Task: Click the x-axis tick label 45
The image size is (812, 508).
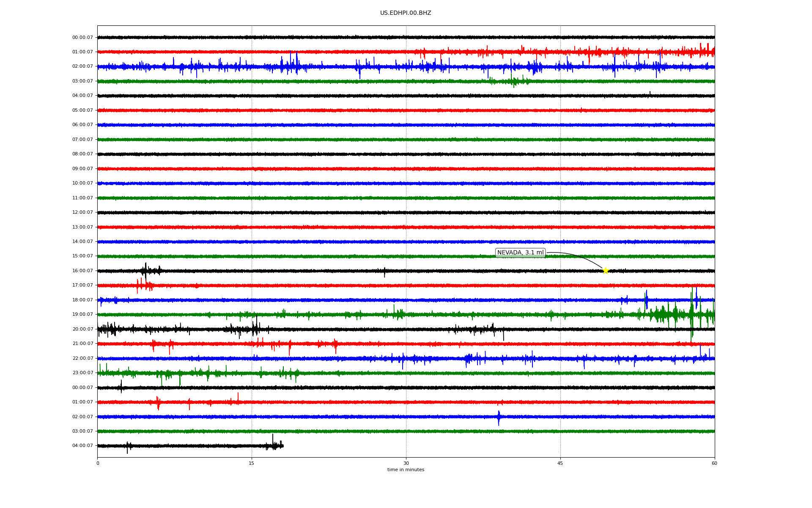Action: (x=560, y=464)
